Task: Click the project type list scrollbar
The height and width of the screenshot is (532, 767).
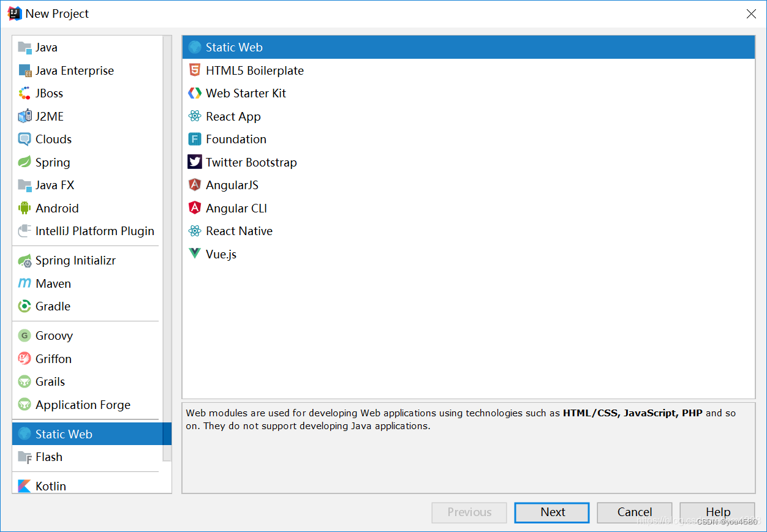Action: [167, 248]
